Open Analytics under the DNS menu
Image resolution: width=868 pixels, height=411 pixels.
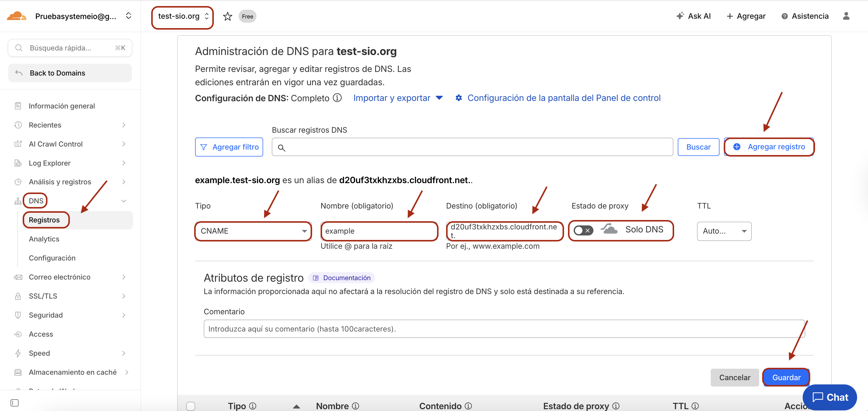[x=44, y=239]
